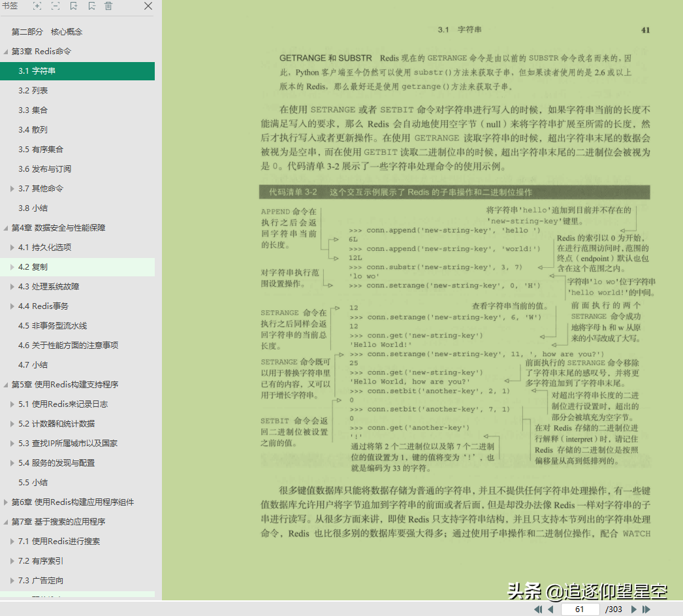Screen dimensions: 683x616
Task: Click the page header text 3.1 字符串
Action: pyautogui.click(x=460, y=29)
